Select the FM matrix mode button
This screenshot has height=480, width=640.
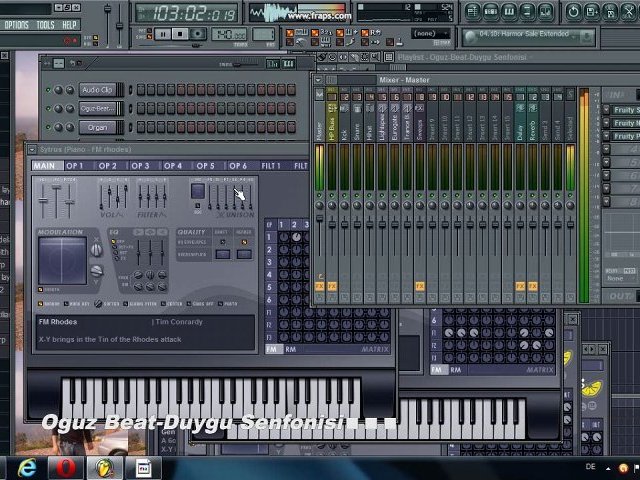[272, 350]
